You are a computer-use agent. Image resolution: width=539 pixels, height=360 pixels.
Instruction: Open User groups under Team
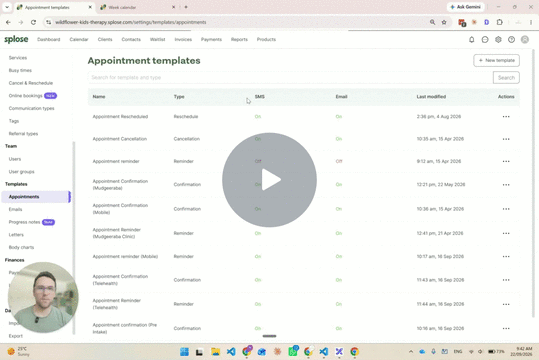(x=21, y=172)
